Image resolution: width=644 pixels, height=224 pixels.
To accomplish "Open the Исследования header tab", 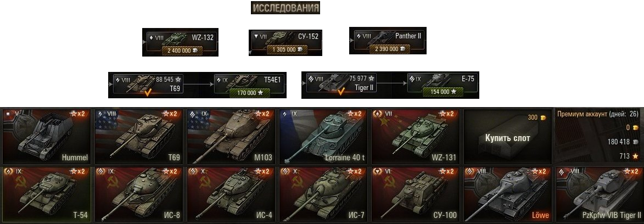I will (285, 8).
